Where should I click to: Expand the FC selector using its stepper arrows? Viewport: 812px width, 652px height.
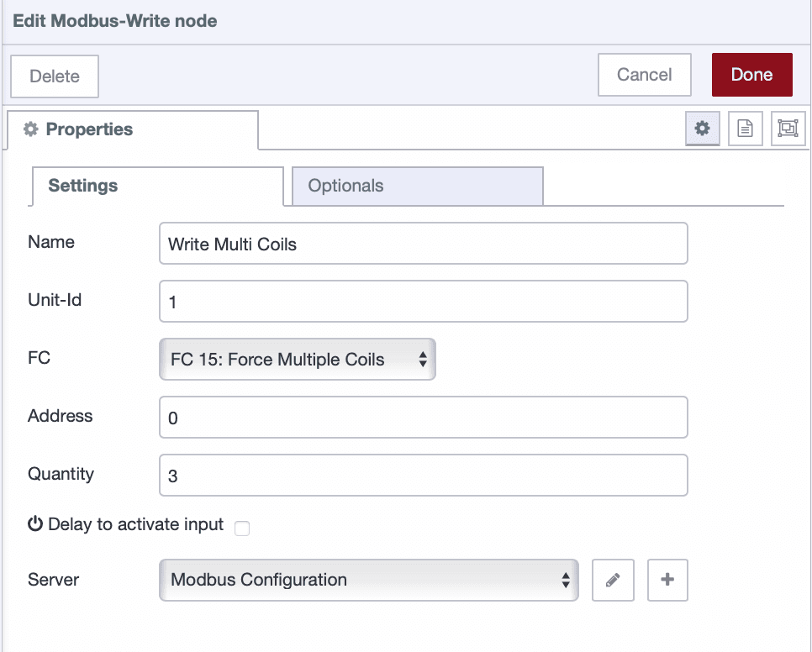coord(423,359)
